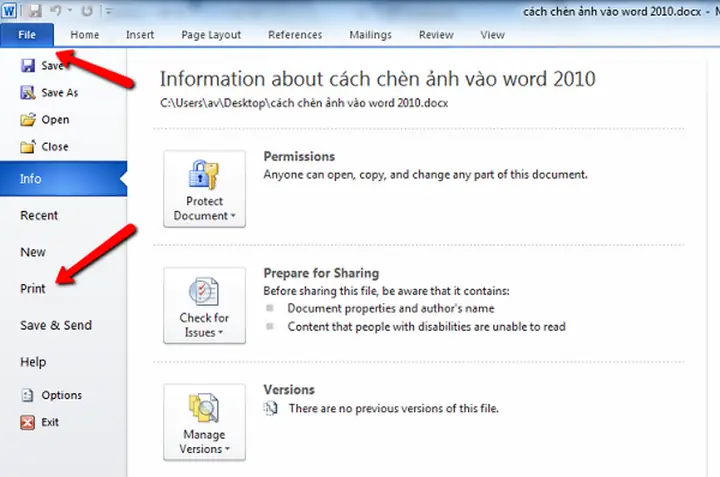Open the Undo history dropdown arrow
Screen dimensions: 720x477
(70, 10)
